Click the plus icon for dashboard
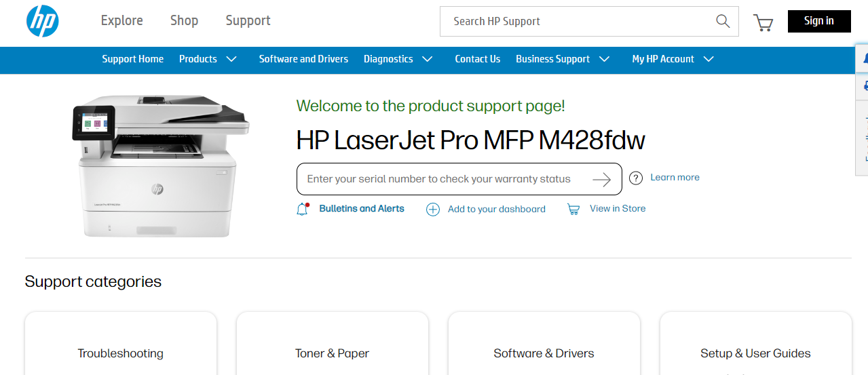Viewport: 868px width, 375px height. click(x=432, y=210)
